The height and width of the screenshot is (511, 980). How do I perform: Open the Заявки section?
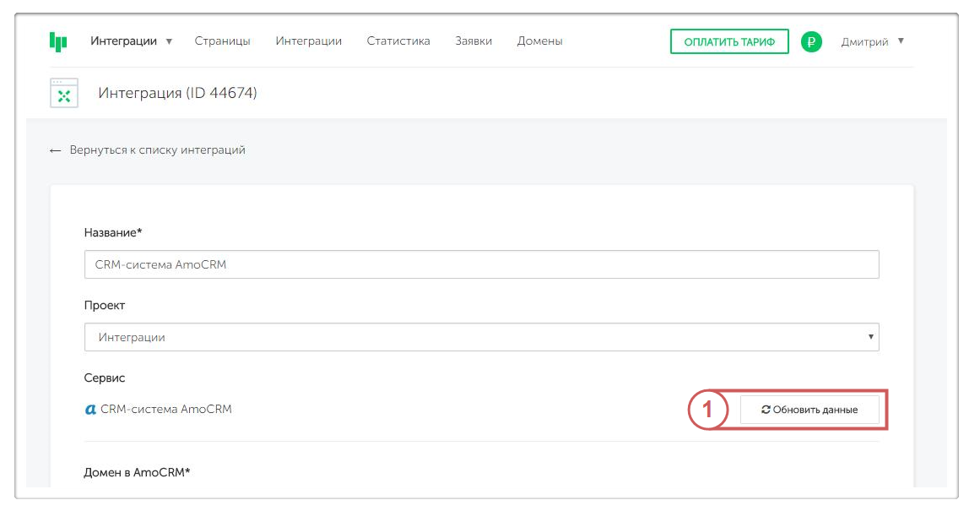pos(474,41)
